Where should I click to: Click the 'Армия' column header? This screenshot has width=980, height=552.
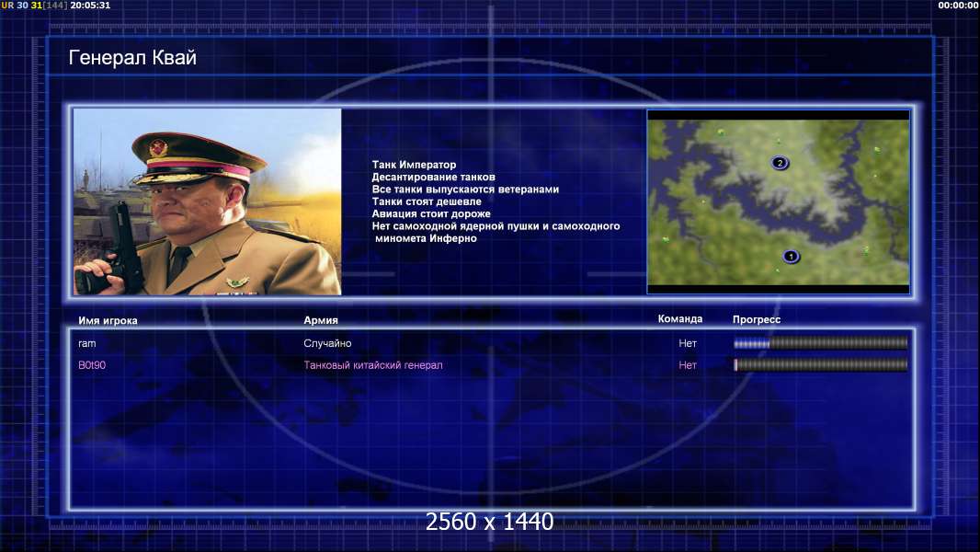point(321,319)
